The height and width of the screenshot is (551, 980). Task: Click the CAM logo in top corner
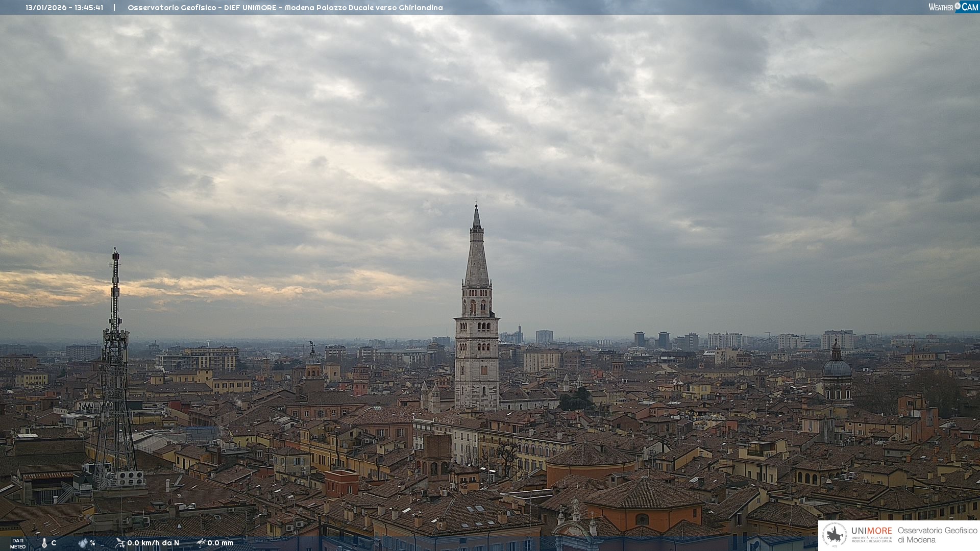[969, 7]
